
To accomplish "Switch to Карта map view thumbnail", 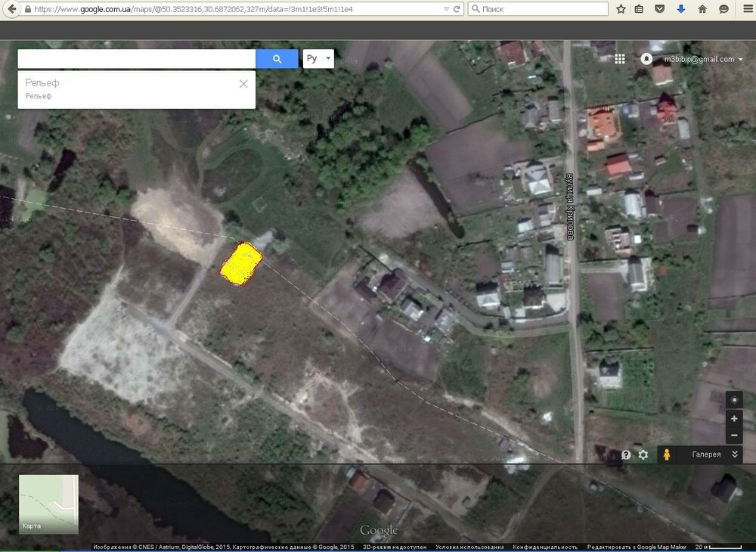I will pyautogui.click(x=48, y=504).
